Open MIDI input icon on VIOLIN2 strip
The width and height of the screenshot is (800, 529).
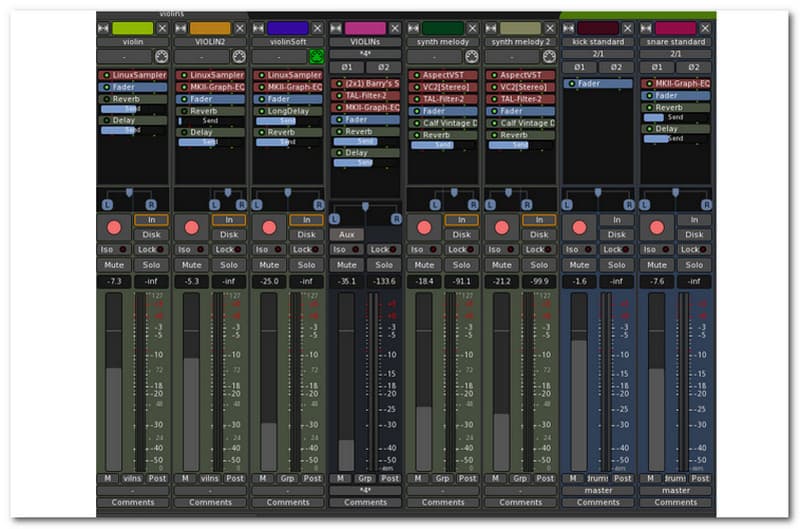point(239,57)
